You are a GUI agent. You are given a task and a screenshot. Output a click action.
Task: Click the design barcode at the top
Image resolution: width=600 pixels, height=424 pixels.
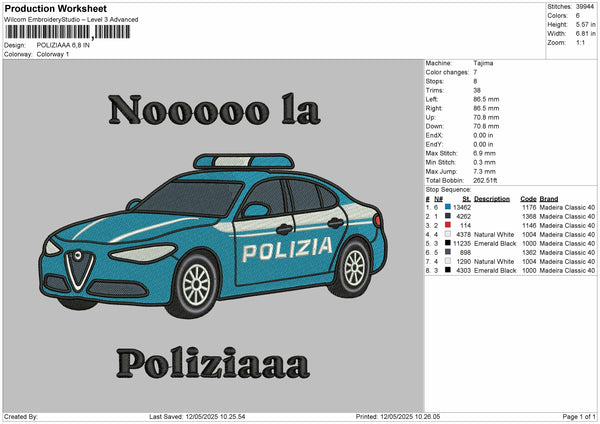tap(68, 32)
